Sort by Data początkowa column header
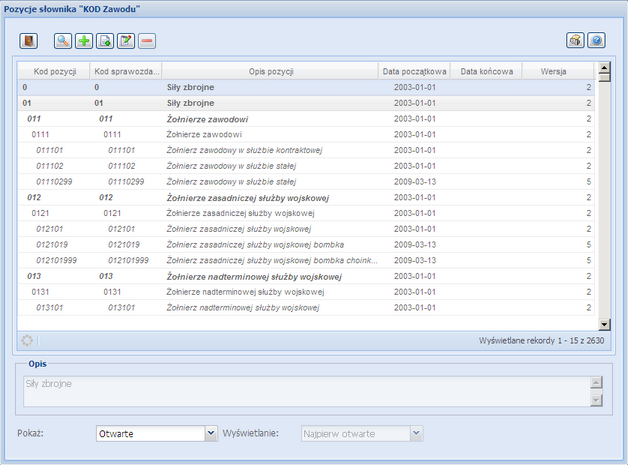The image size is (628, 465). click(414, 72)
